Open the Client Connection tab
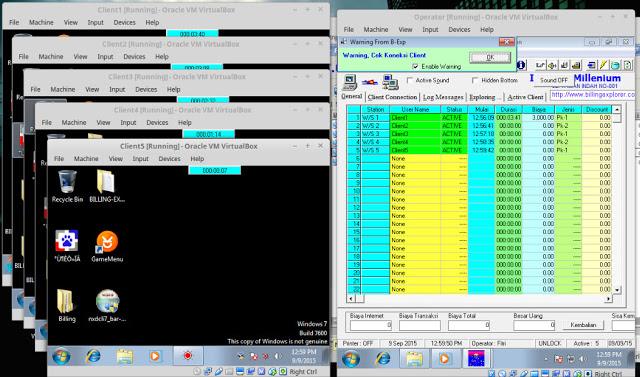This screenshot has width=640, height=377. point(392,97)
